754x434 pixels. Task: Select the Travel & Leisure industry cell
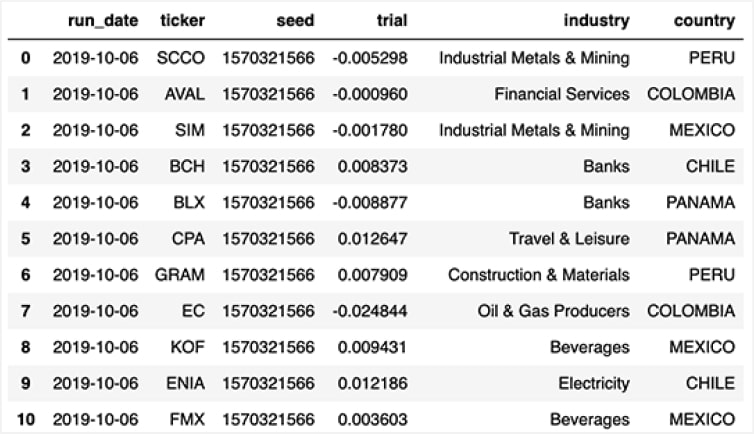coord(569,238)
